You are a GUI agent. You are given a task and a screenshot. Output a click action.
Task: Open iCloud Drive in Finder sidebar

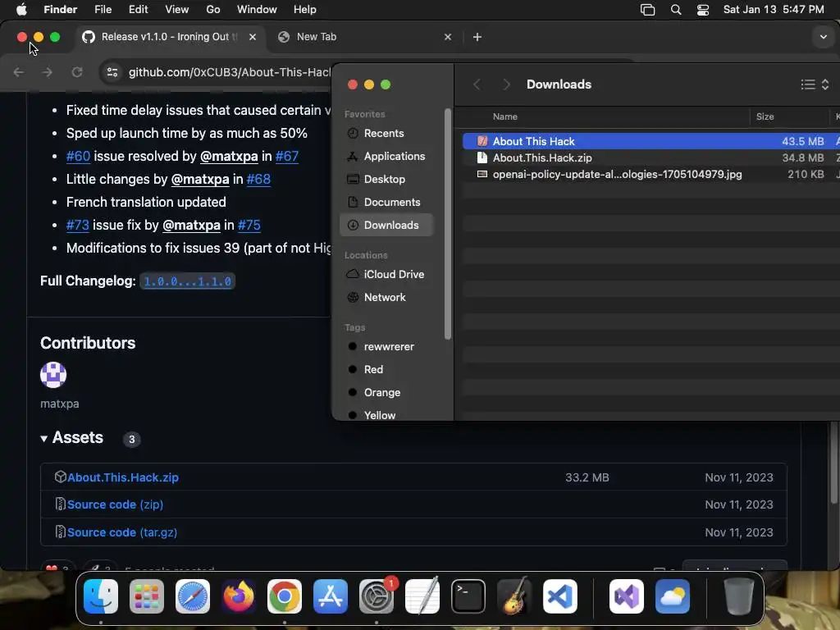point(386,274)
